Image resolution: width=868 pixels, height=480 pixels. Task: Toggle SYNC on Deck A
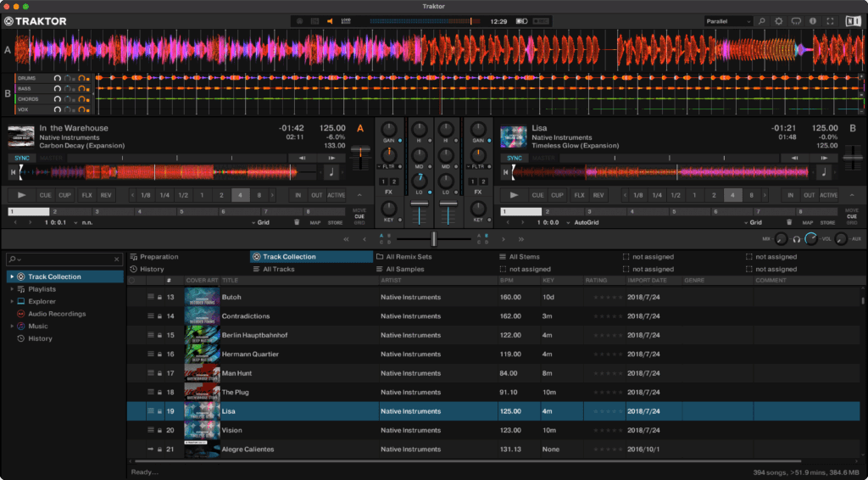pos(20,158)
